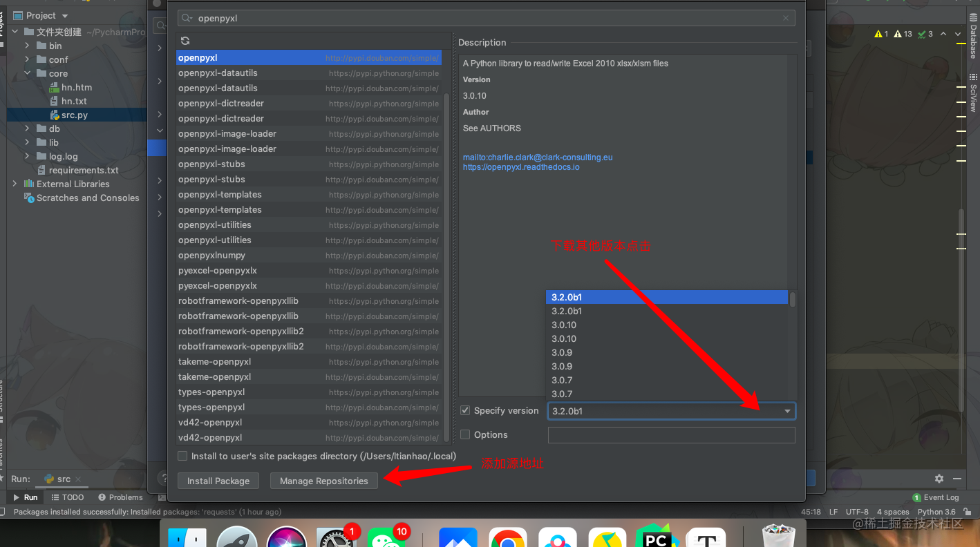Image resolution: width=980 pixels, height=547 pixels.
Task: Click the version list scrollbar
Action: click(x=793, y=299)
